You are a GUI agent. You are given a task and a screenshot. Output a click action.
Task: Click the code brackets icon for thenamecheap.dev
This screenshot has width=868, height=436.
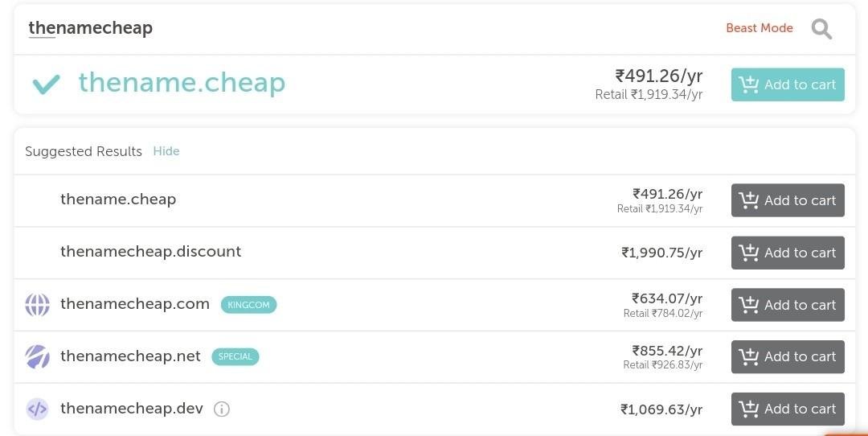[x=37, y=409]
